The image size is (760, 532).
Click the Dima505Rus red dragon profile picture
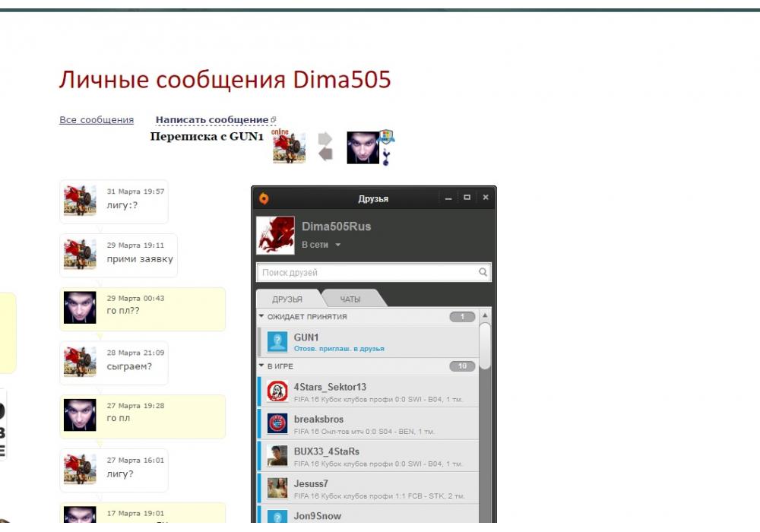pyautogui.click(x=275, y=235)
